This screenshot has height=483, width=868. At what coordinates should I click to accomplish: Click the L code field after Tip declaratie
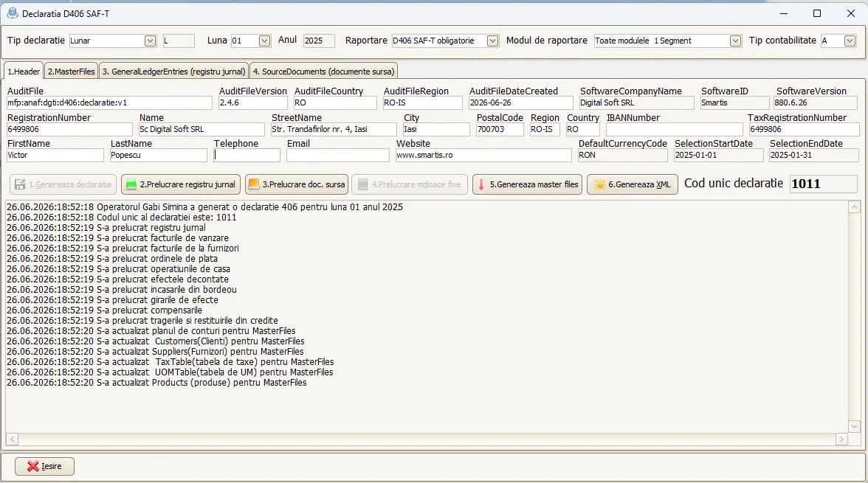pos(179,41)
